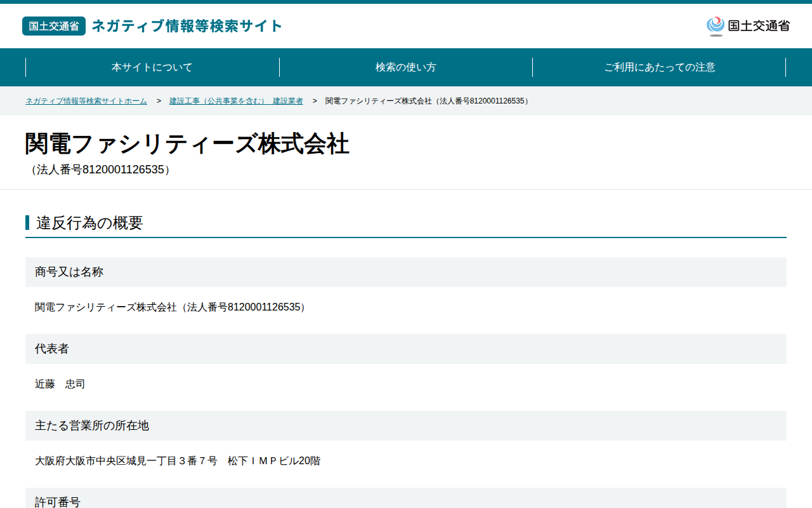Click the 国土交通省 text in the top-right logo
This screenshot has width=812, height=508.
point(759,26)
